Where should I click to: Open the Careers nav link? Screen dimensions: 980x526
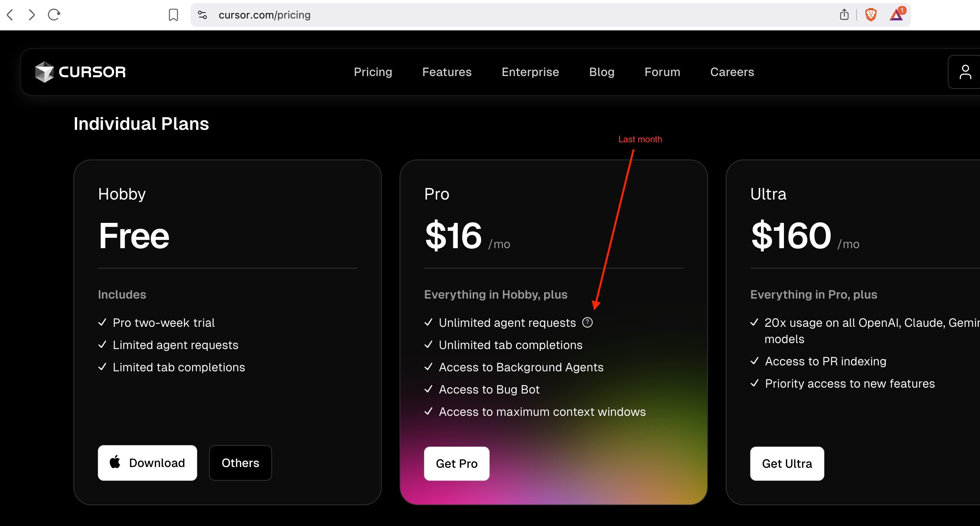click(x=732, y=72)
